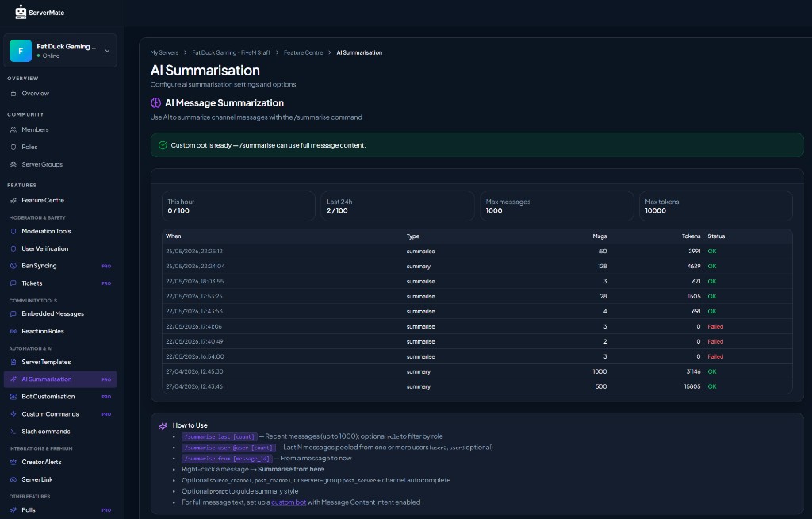Click tokens value 15805

[692, 386]
